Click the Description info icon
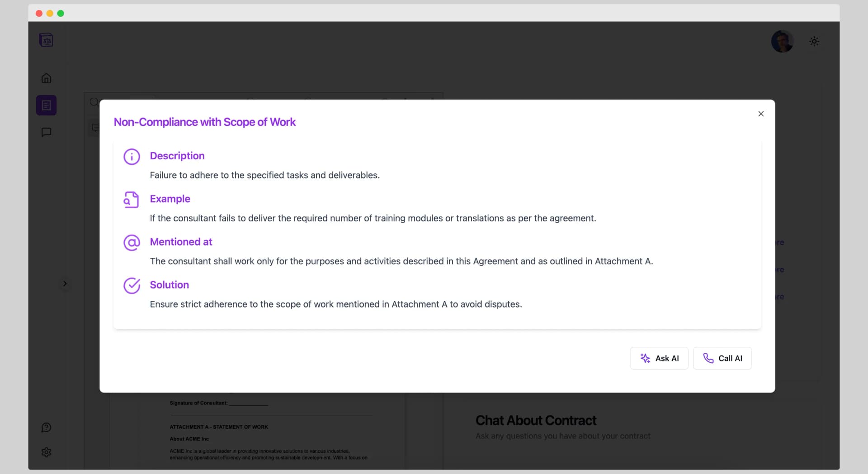The width and height of the screenshot is (868, 474). click(x=132, y=156)
